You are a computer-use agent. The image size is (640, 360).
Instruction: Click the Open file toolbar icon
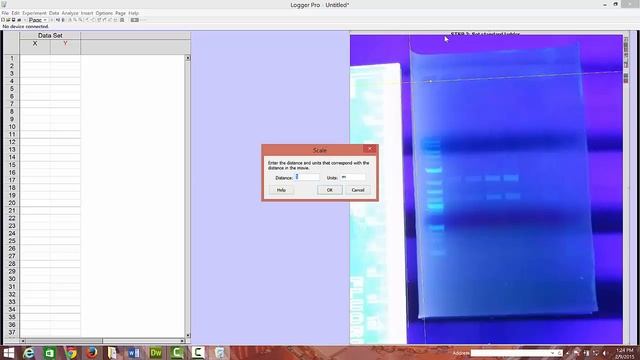point(8,20)
